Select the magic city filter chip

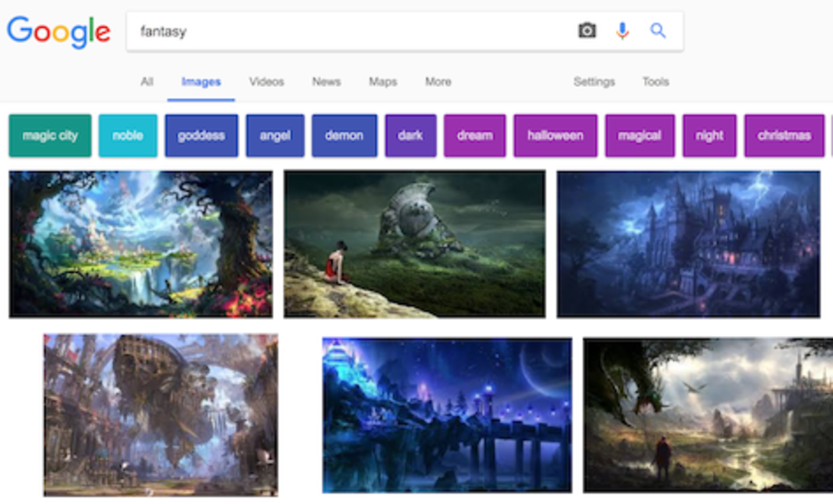click(x=50, y=135)
